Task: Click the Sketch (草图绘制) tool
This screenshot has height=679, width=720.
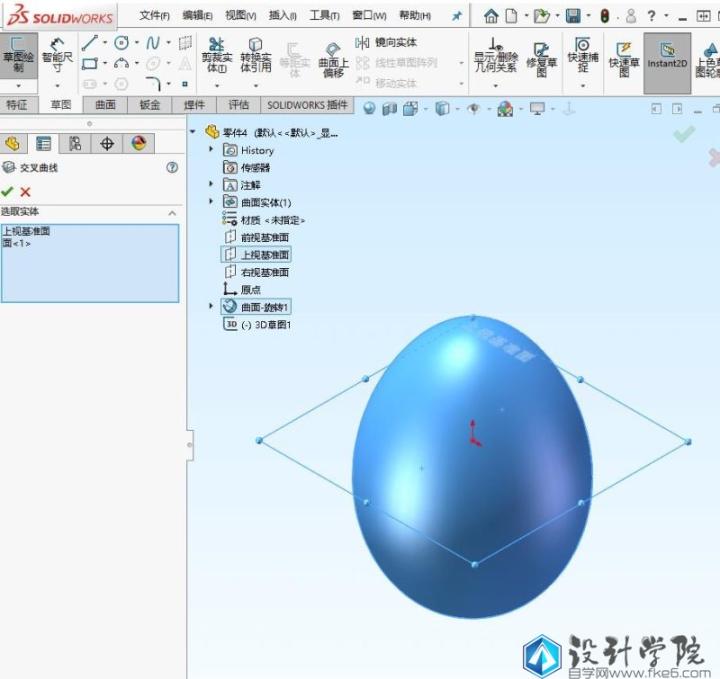Action: (x=18, y=56)
